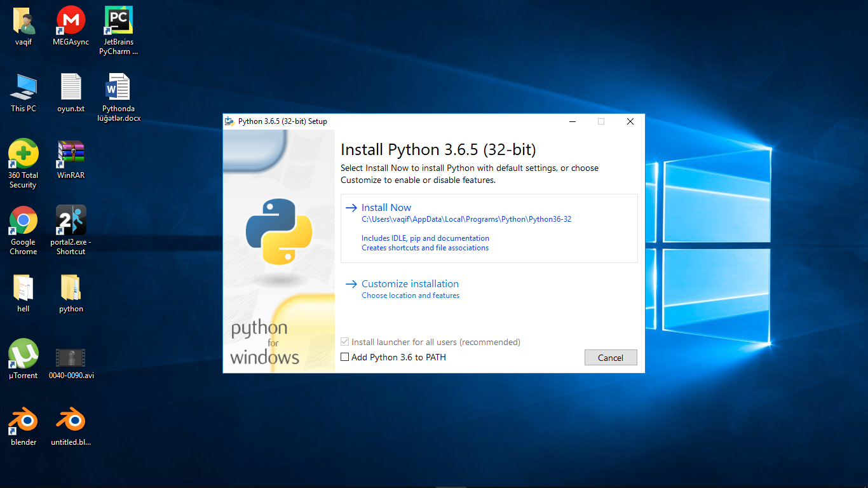Open the oyun.txt text file

(x=70, y=86)
